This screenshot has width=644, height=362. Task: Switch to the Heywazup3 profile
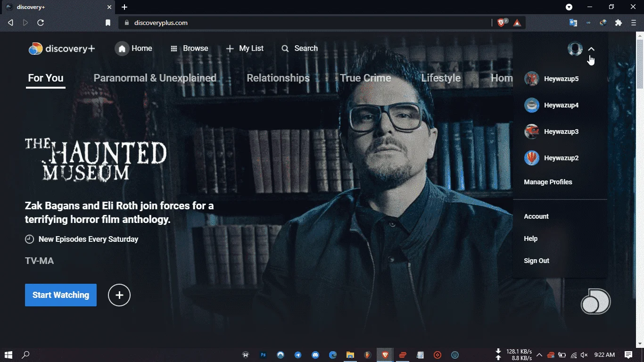(552, 132)
